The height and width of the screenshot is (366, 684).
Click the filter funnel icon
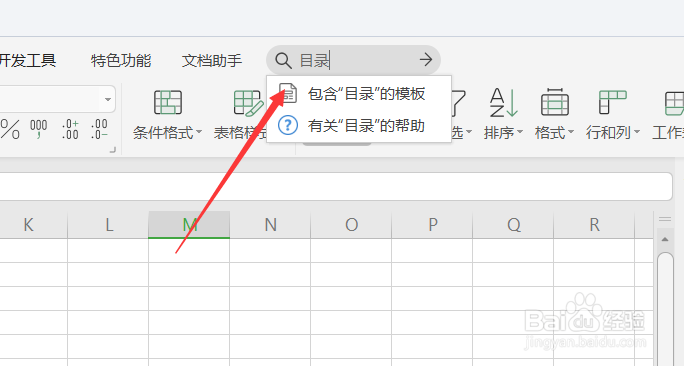459,103
